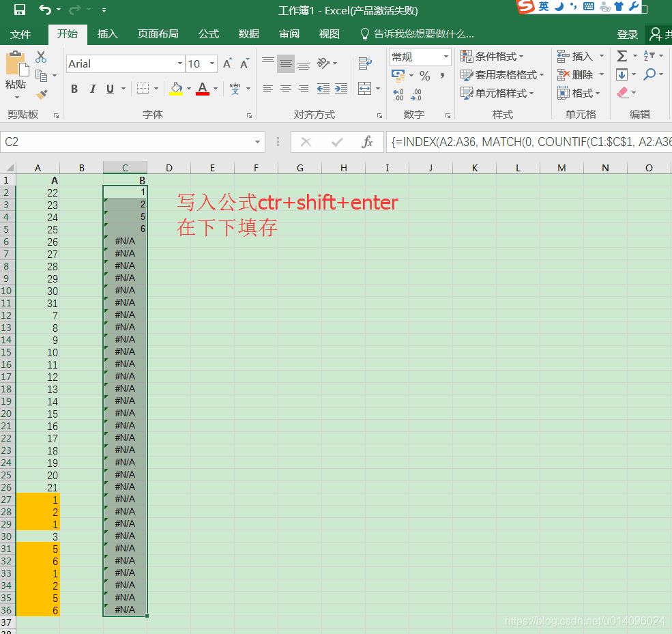Click into the formula bar
The width and height of the screenshot is (672, 634).
click(x=529, y=142)
